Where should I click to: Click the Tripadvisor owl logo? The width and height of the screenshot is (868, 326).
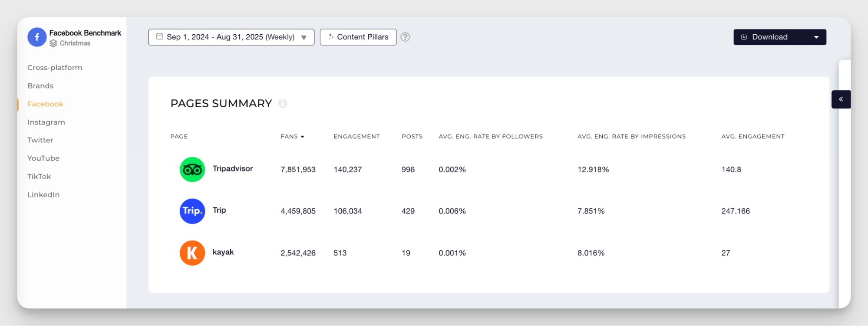click(x=192, y=169)
